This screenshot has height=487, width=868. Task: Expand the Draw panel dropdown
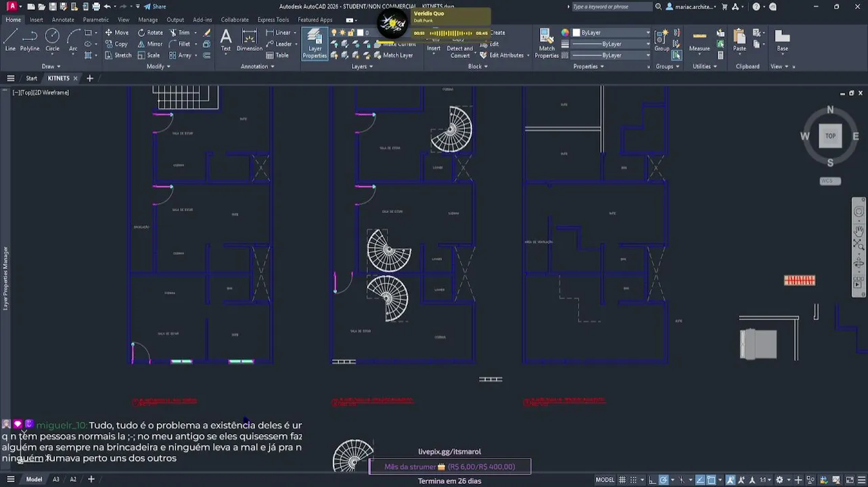tap(51, 66)
